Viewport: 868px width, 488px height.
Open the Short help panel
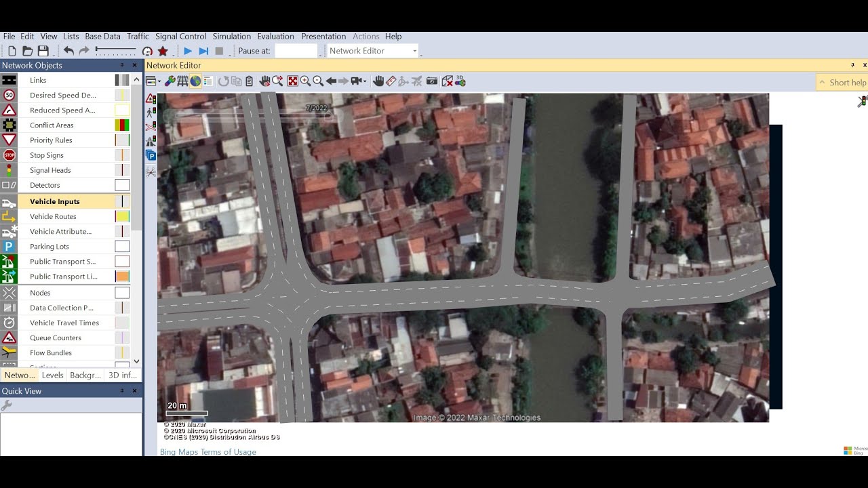[x=842, y=83]
